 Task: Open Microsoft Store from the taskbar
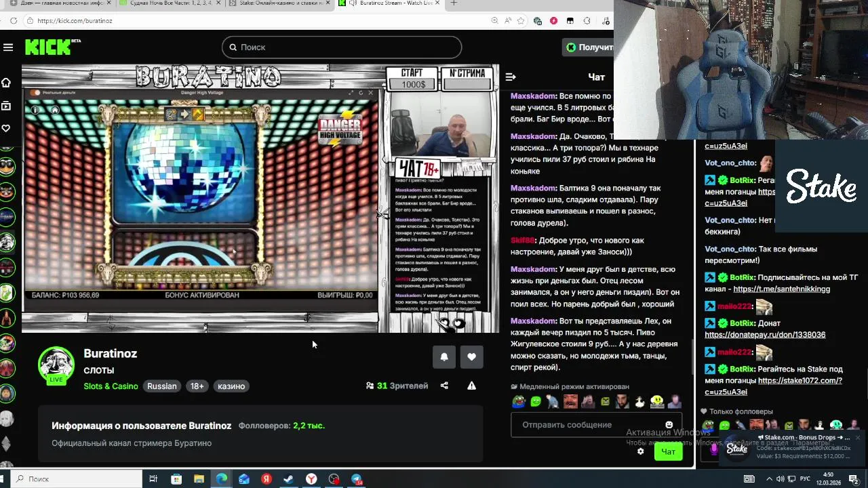pyautogui.click(x=176, y=479)
